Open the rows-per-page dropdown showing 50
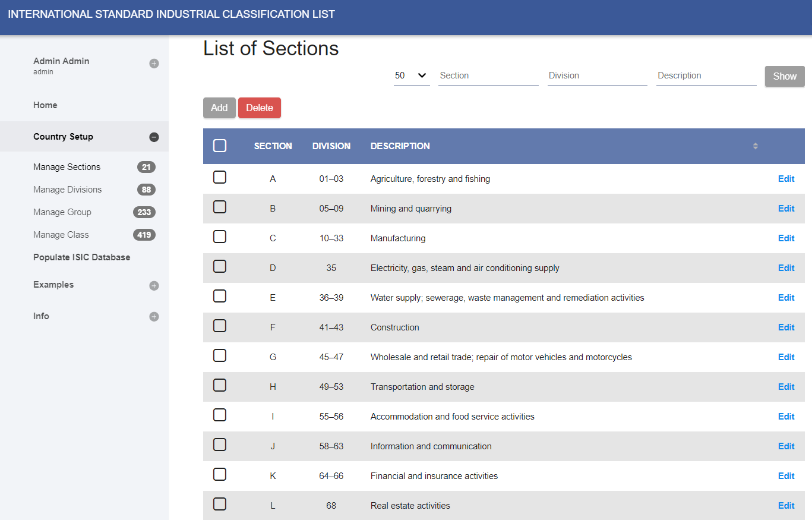The height and width of the screenshot is (520, 812). click(x=411, y=75)
